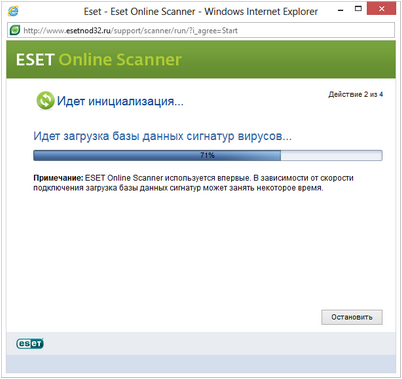Click the ESET logo in the footer
The width and height of the screenshot is (402, 379).
30,343
